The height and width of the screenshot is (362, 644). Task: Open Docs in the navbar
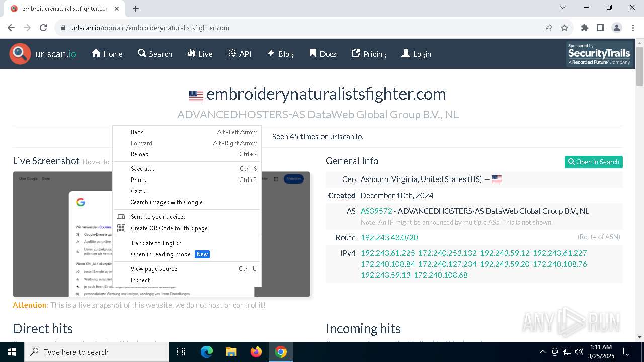tap(323, 54)
